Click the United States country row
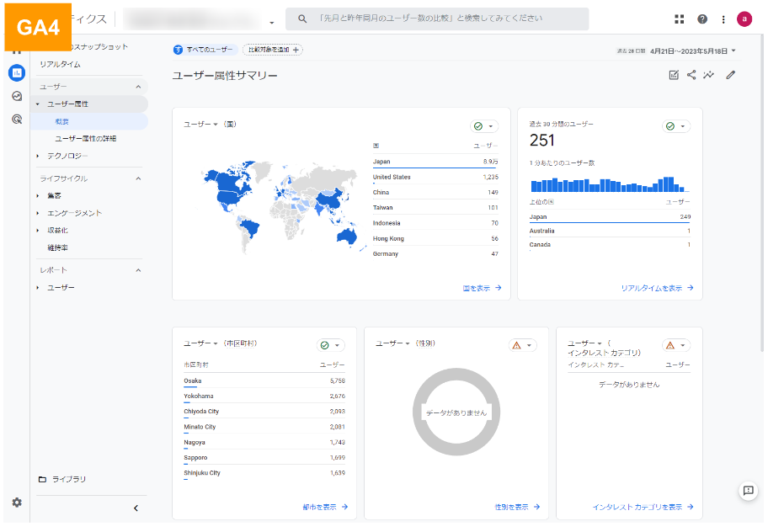Image resolution: width=768 pixels, height=532 pixels. pyautogui.click(x=435, y=177)
